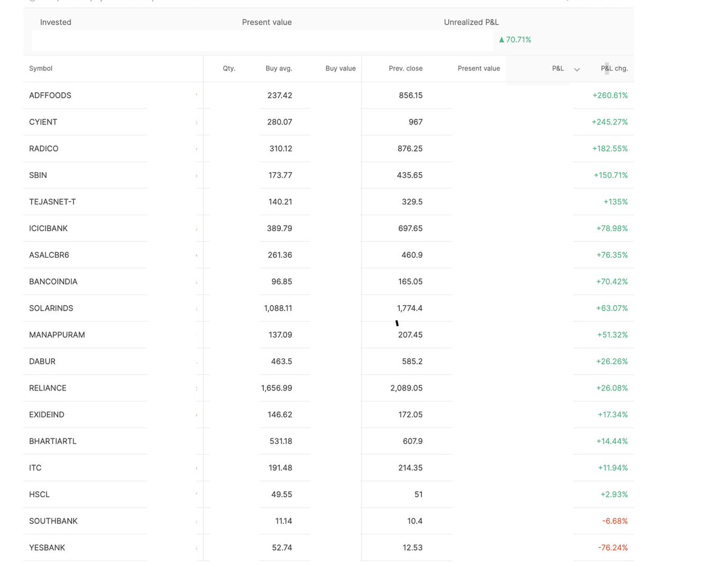Screen dimensions: 728x567
Task: Select the BANCOINDIA symbol
Action: [x=53, y=282]
